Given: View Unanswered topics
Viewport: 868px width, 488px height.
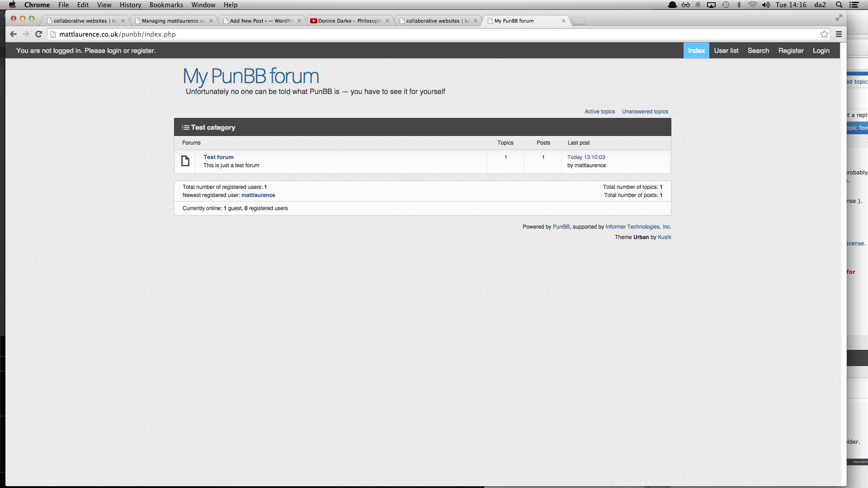Looking at the screenshot, I should pyautogui.click(x=645, y=112).
